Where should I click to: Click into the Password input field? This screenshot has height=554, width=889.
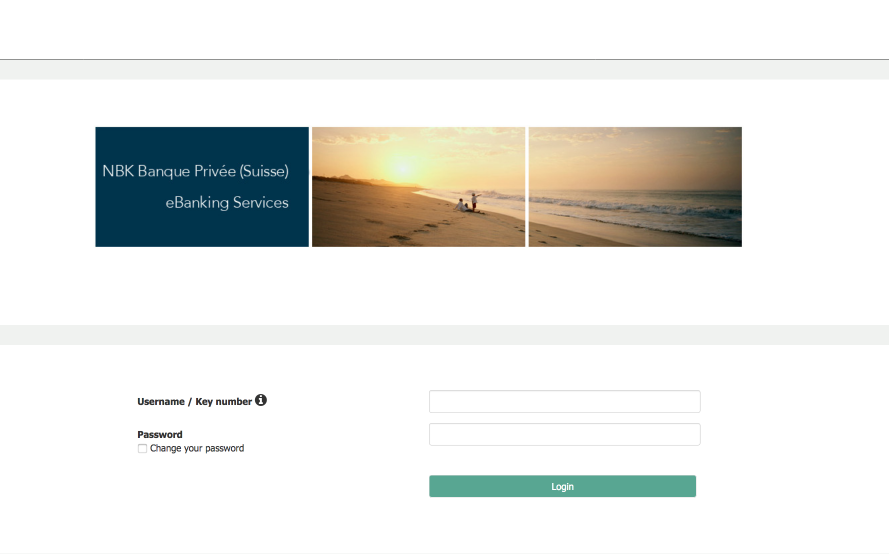[565, 434]
